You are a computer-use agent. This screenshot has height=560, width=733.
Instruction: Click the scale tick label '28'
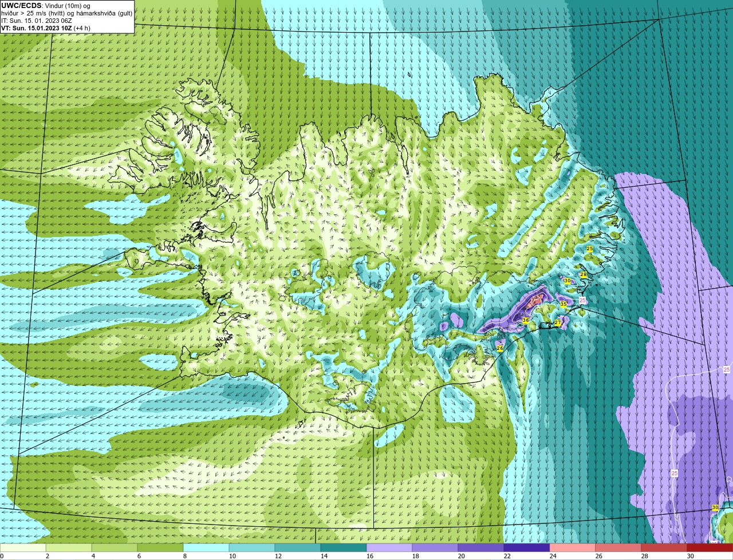coord(644,556)
